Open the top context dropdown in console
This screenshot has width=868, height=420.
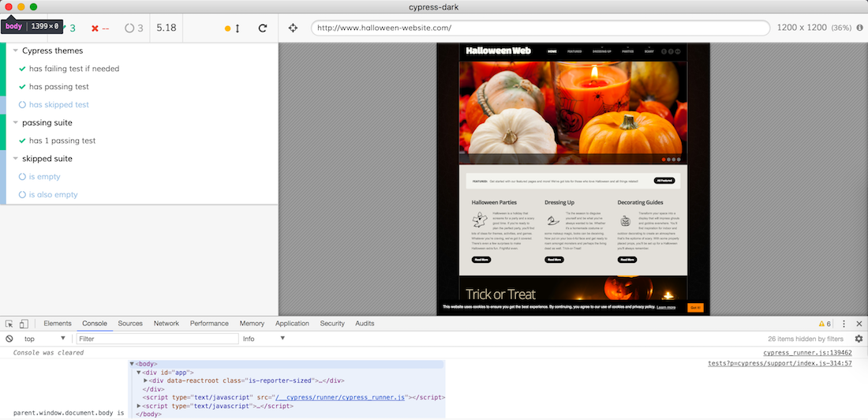44,339
